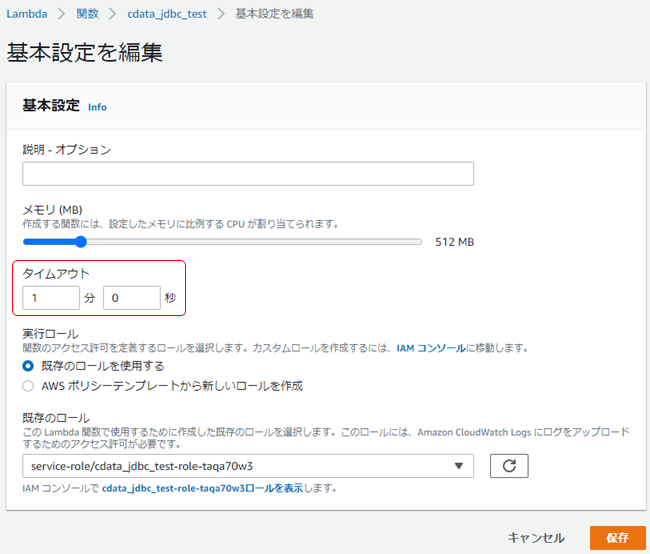Focus the 説明 description text field

pos(248,174)
